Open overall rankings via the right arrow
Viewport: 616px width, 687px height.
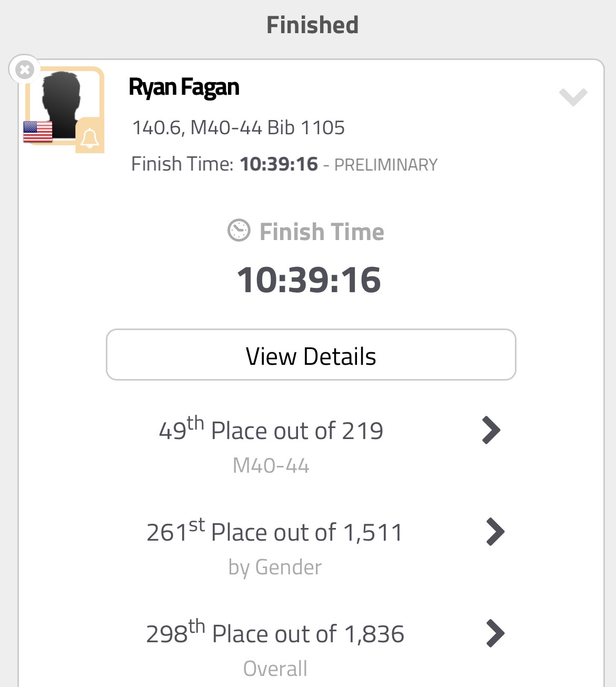(x=495, y=633)
